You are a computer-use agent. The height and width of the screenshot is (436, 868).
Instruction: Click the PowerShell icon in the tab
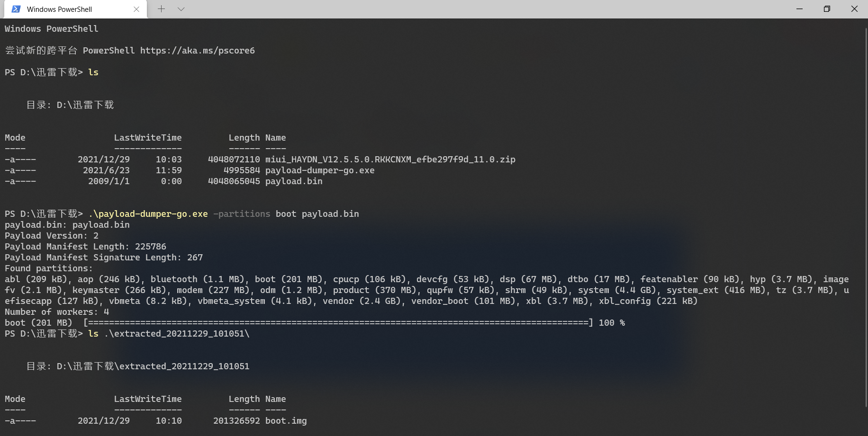[16, 9]
